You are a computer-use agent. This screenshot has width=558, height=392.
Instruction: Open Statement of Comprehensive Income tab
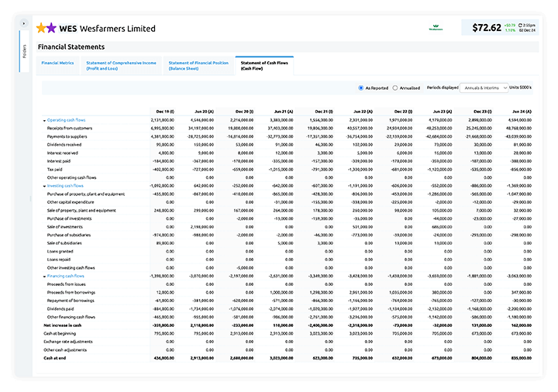point(121,65)
